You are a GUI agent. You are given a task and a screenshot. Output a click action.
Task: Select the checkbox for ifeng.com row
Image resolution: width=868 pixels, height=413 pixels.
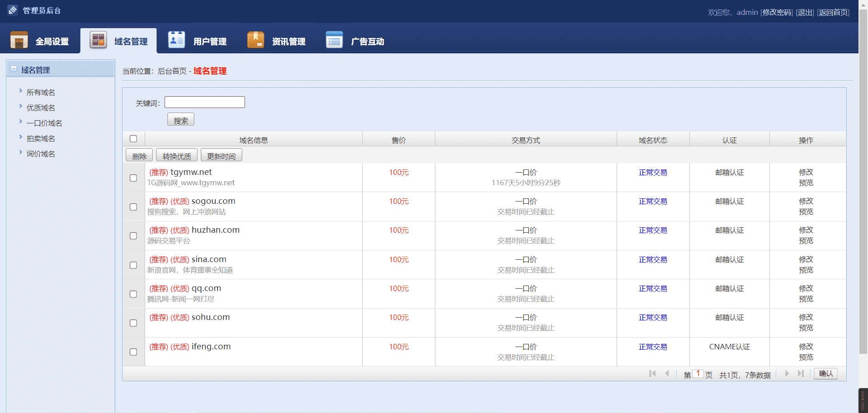coord(133,352)
